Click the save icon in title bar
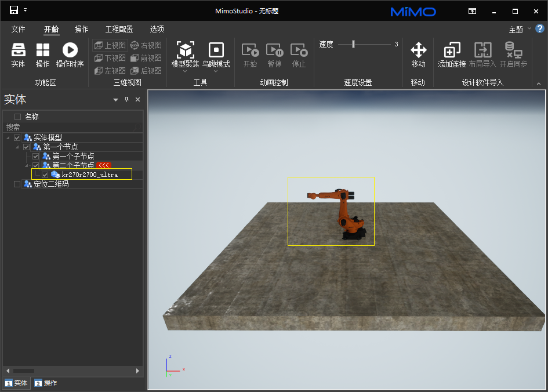 pos(14,10)
